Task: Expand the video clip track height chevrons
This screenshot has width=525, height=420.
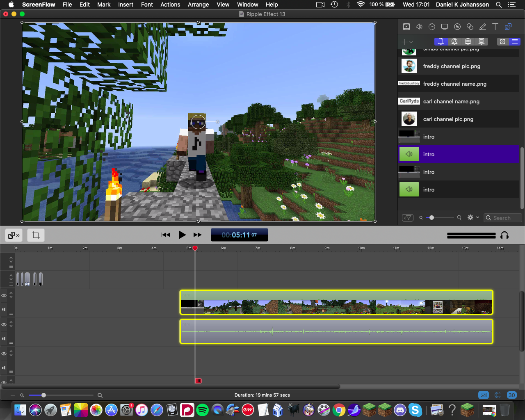Action: [x=11, y=295]
